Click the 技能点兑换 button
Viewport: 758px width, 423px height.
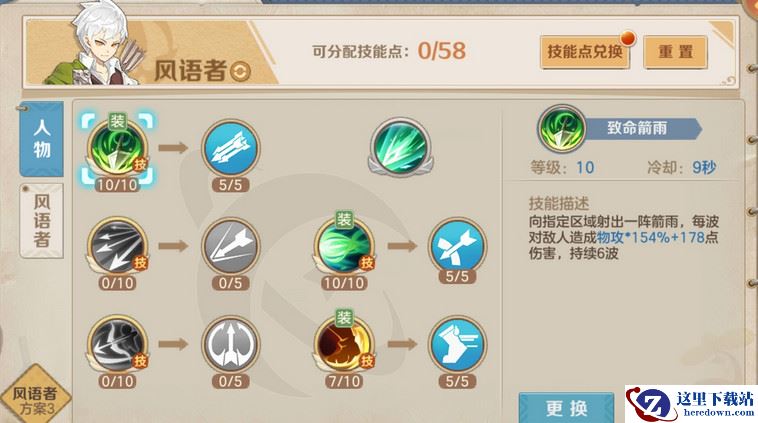pyautogui.click(x=585, y=51)
